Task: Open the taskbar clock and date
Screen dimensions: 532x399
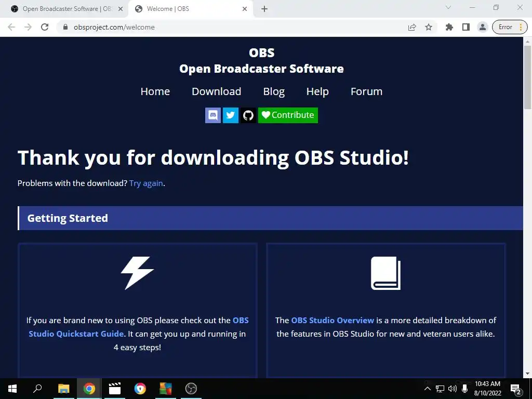Action: (487, 389)
